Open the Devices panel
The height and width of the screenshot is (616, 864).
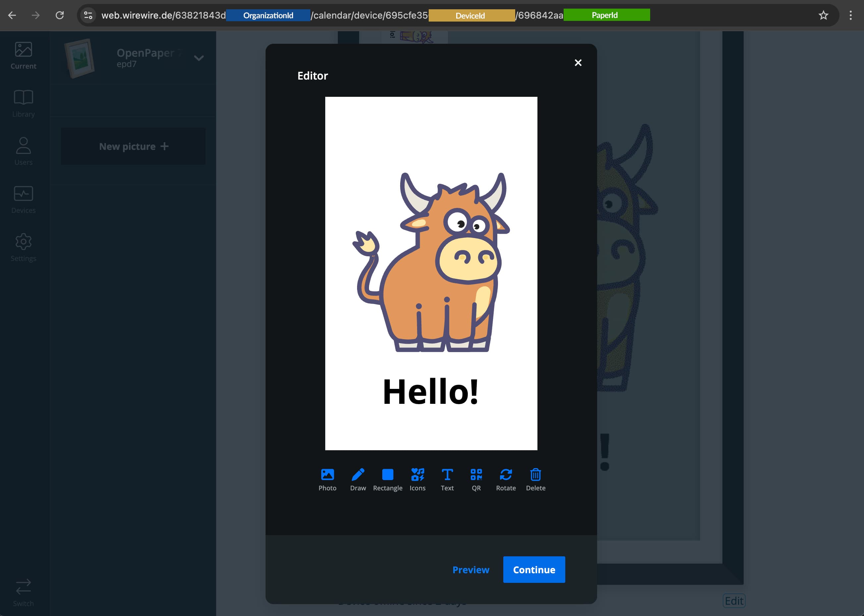click(x=24, y=199)
